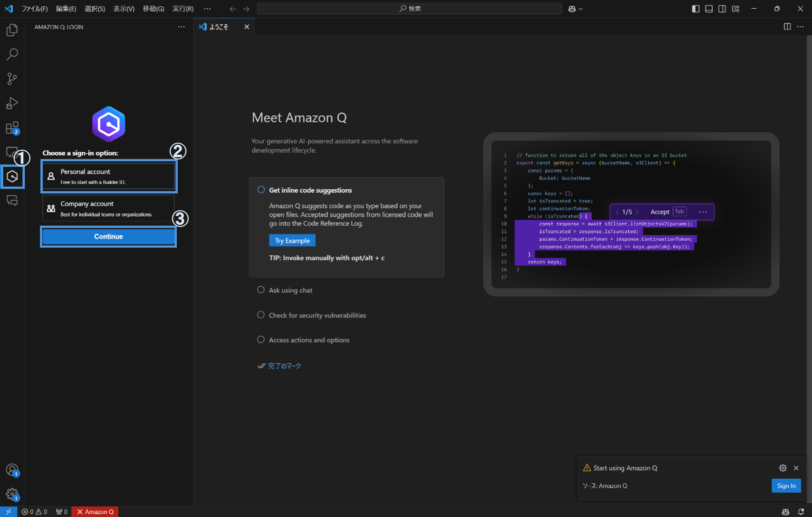The width and height of the screenshot is (812, 517).
Task: Click the Amazon Q status bar item
Action: 95,511
